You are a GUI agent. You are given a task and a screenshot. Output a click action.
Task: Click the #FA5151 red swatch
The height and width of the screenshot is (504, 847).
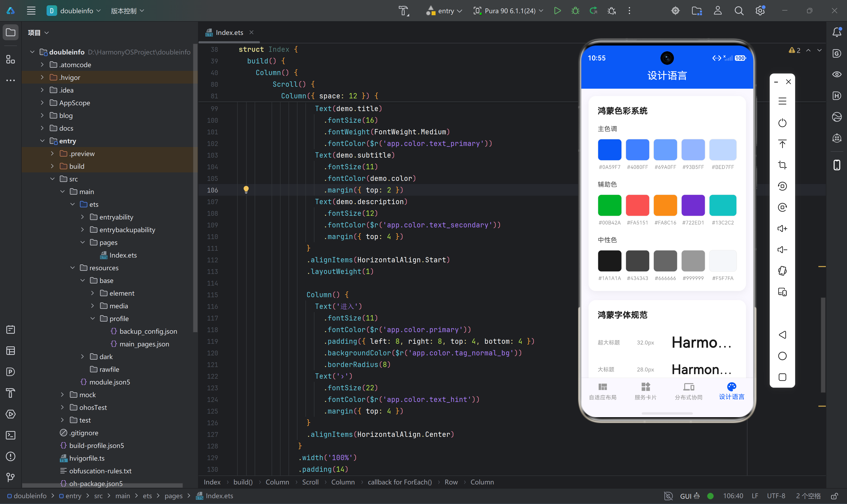coord(637,205)
